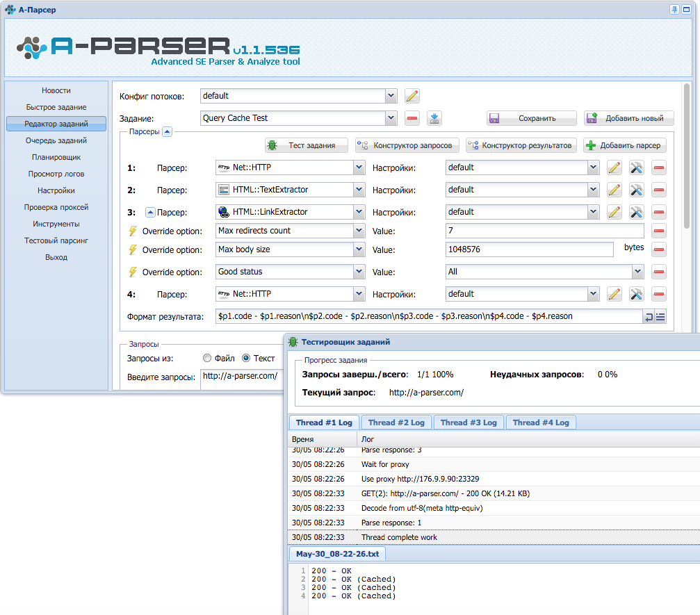This screenshot has height=615, width=700.
Task: Open Задание dropdown list
Action: [x=391, y=118]
